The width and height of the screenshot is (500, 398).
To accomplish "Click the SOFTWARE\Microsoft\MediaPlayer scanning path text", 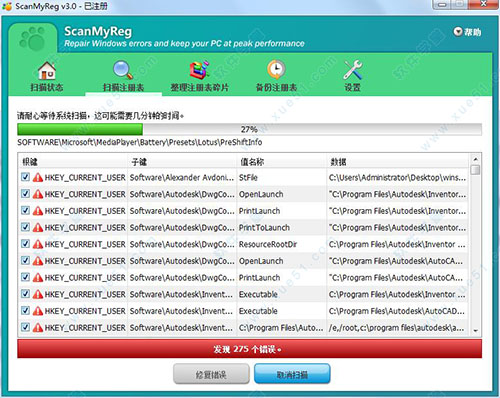I will pyautogui.click(x=140, y=142).
